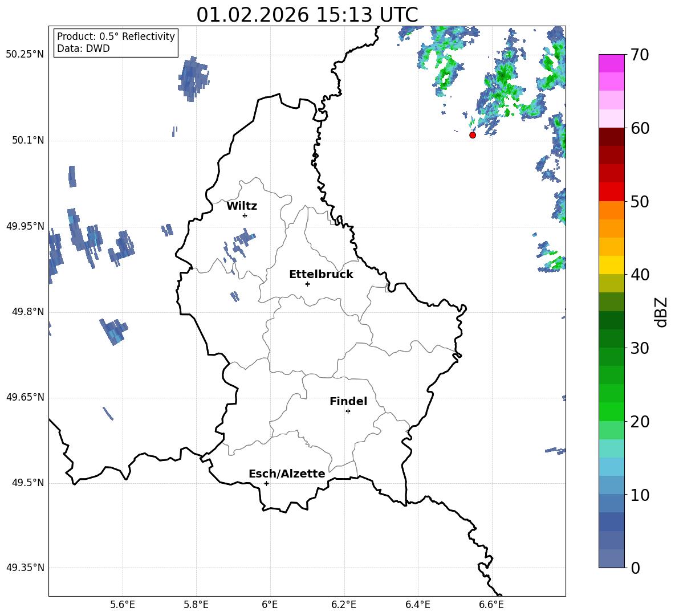Click the radar echo northwest of Wiltz near 50.2°N
The height and width of the screenshot is (616, 675).
193,79
